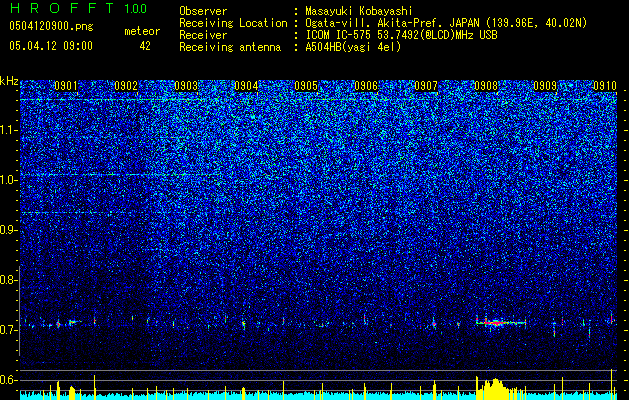Click the 0.6 kHz axis label
Viewport: 629px width, 400px height.
click(9, 380)
